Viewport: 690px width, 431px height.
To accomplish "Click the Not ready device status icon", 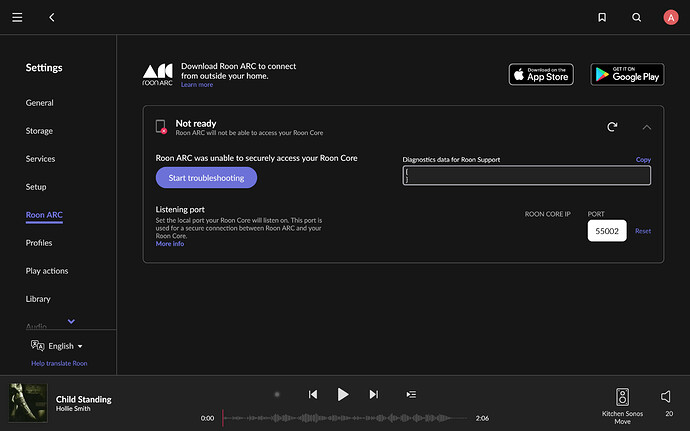I will tap(161, 127).
